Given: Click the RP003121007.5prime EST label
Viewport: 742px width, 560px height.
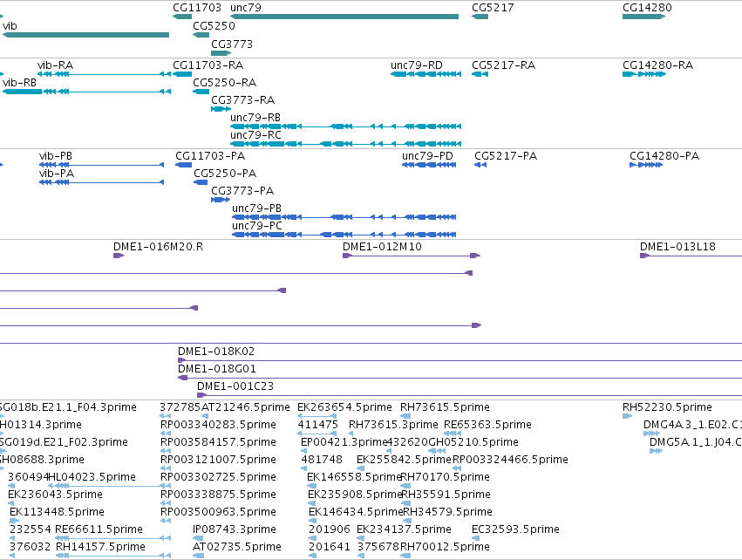Looking at the screenshot, I should pyautogui.click(x=218, y=460).
